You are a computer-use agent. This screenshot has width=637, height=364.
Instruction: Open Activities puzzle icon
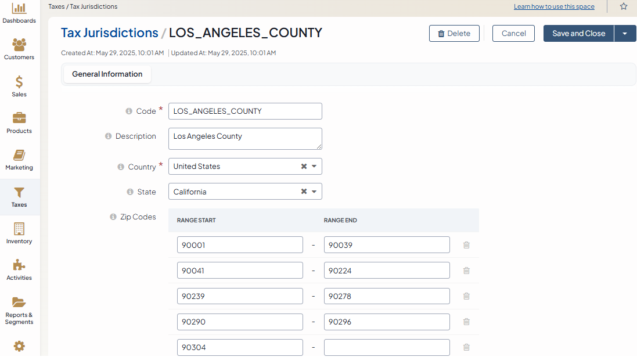tap(19, 265)
